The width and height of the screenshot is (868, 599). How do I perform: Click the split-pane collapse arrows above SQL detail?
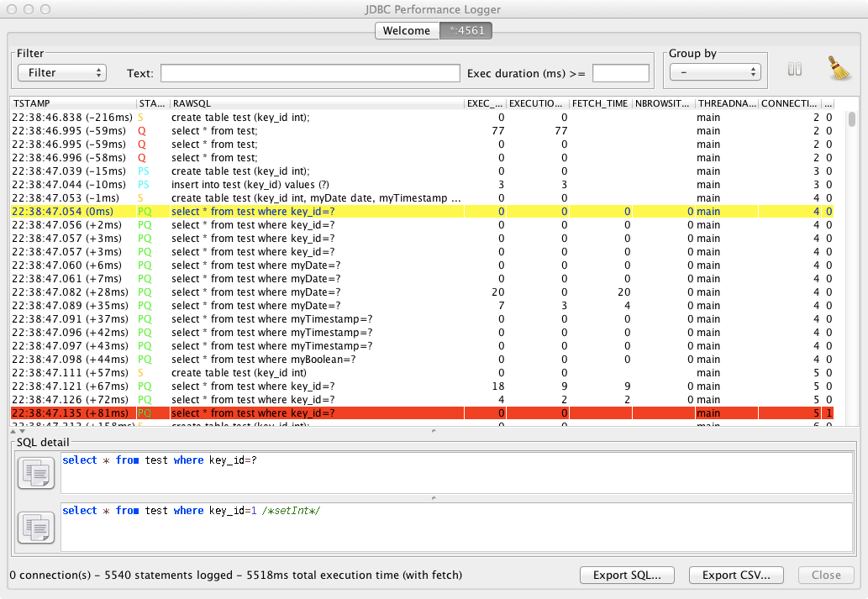coord(18,431)
